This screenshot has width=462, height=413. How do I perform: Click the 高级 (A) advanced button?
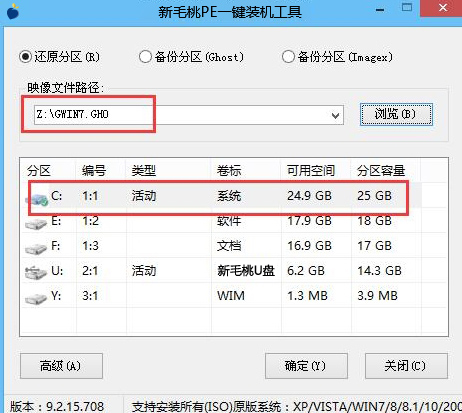point(61,366)
